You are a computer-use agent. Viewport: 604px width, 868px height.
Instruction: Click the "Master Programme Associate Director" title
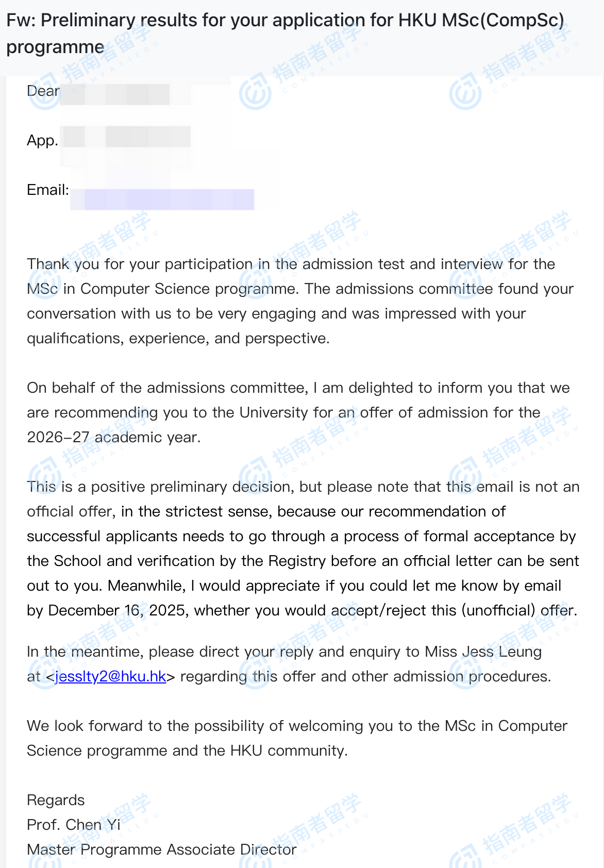click(162, 849)
